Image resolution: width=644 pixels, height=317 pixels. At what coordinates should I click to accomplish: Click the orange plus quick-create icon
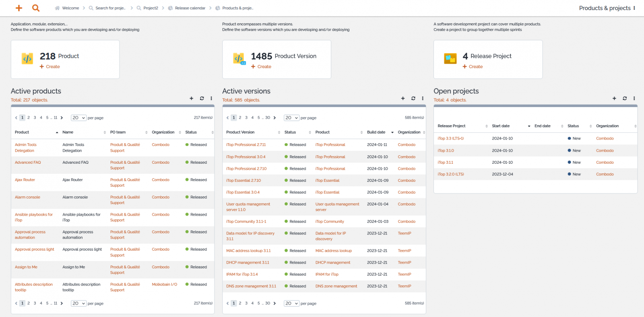[19, 8]
